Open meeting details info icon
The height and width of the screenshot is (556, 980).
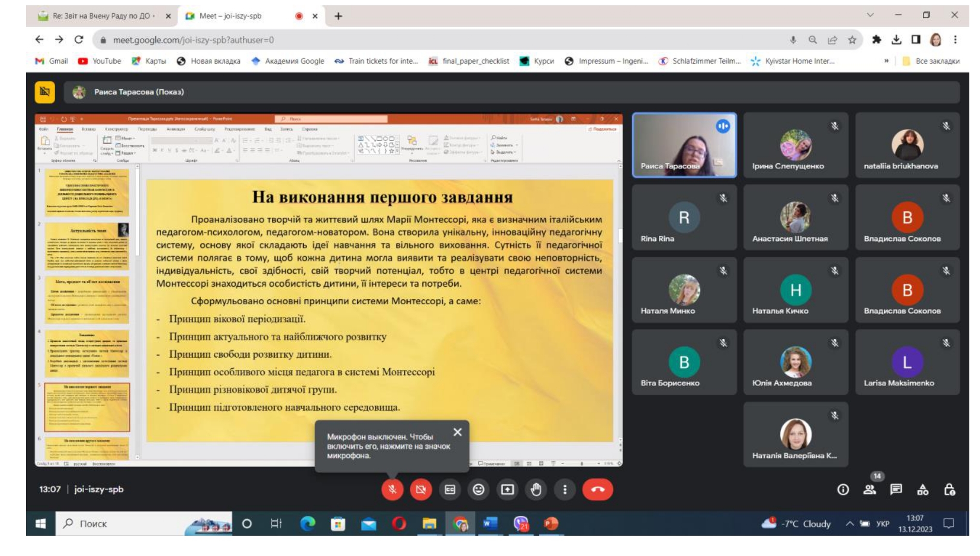843,490
